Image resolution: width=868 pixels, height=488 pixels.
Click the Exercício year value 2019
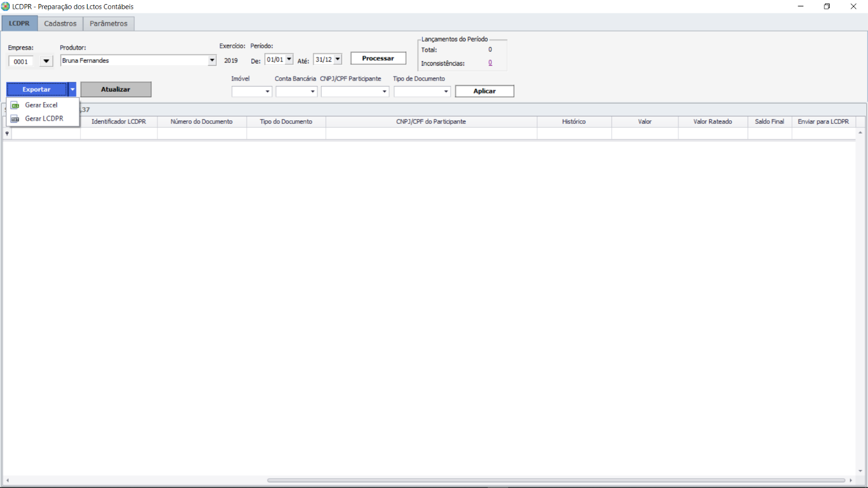(x=231, y=60)
